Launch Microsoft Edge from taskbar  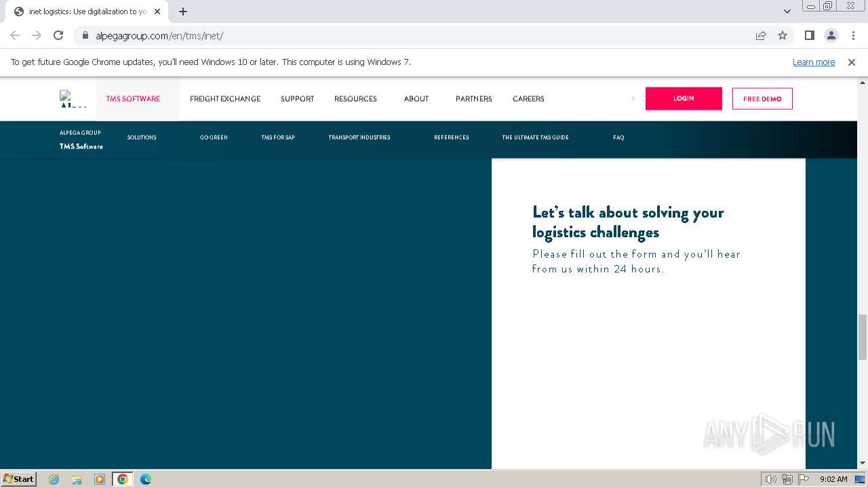(145, 479)
